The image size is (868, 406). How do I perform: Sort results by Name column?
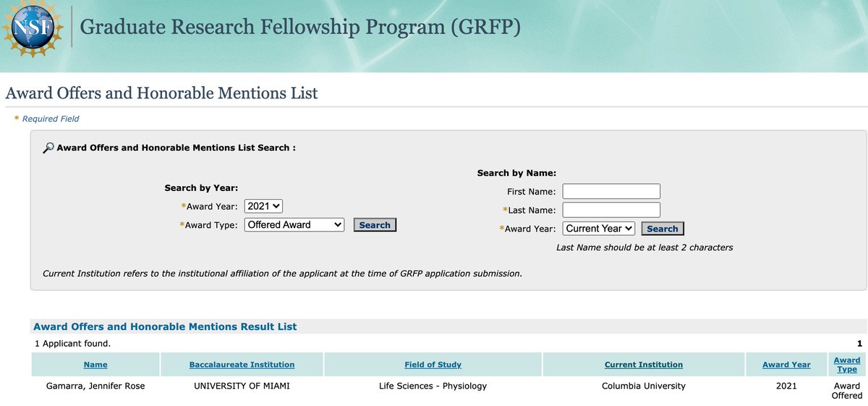tap(95, 365)
